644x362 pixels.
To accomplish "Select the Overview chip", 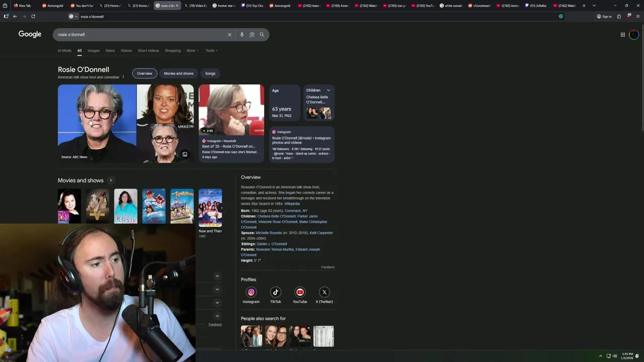I will [144, 73].
